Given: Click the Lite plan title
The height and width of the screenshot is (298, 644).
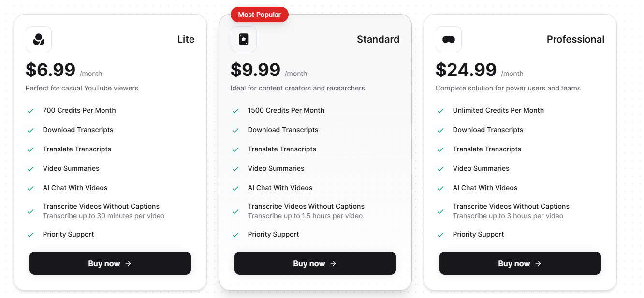Looking at the screenshot, I should (186, 39).
